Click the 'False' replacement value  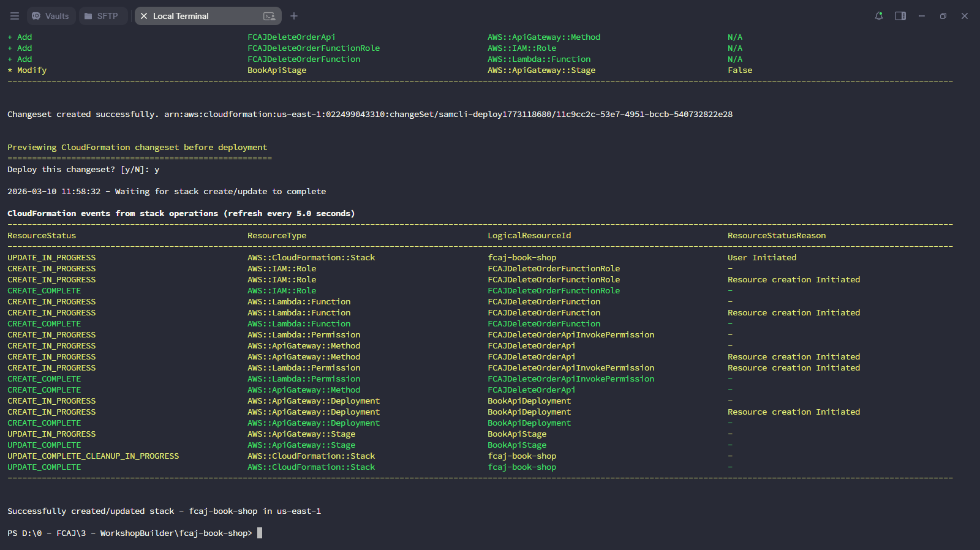point(740,70)
